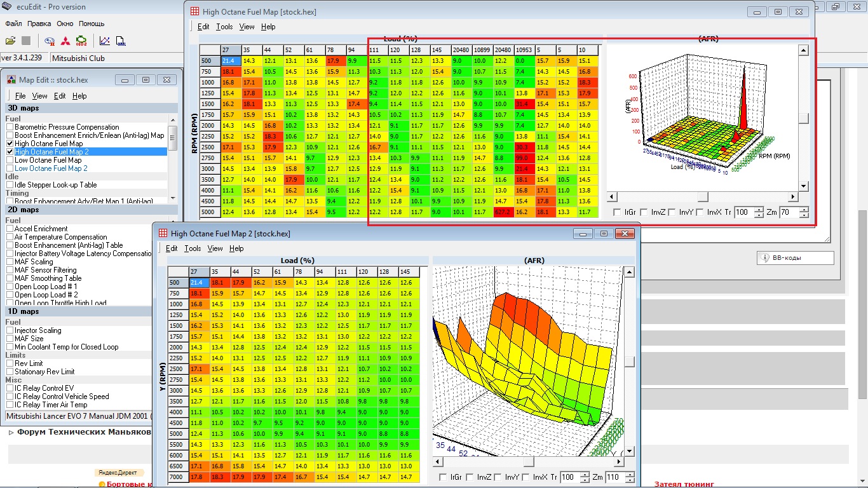The height and width of the screenshot is (488, 868).
Task: Click High Octane Fuel Map 2 grid icon
Action: (x=163, y=234)
